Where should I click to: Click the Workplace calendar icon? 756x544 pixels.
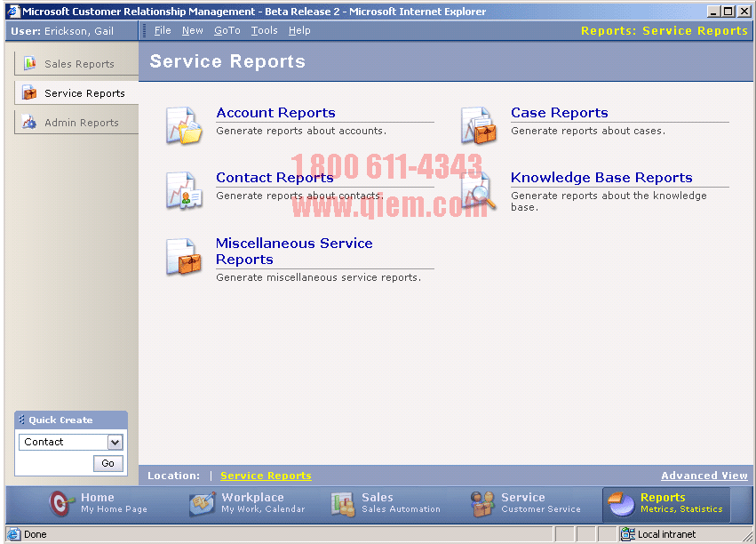[202, 503]
